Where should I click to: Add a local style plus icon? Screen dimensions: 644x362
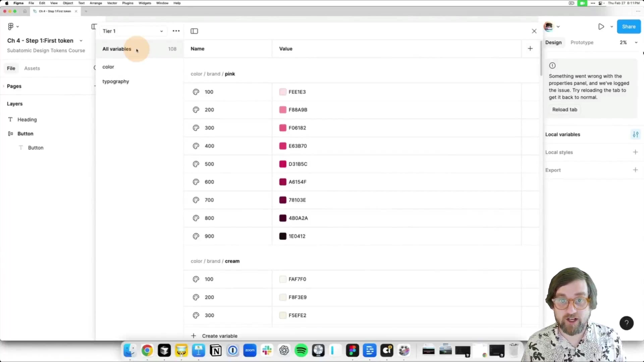pos(635,152)
